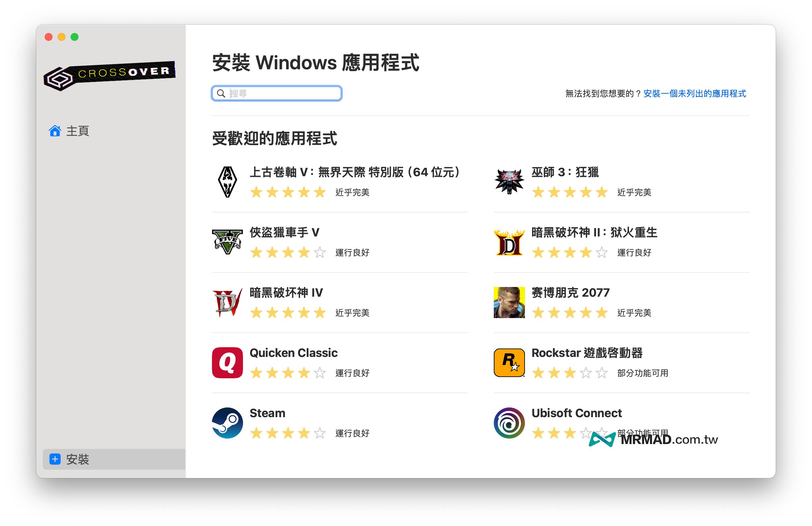Click the Skyrim Special Edition dragon icon
This screenshot has width=812, height=526.
[x=227, y=182]
